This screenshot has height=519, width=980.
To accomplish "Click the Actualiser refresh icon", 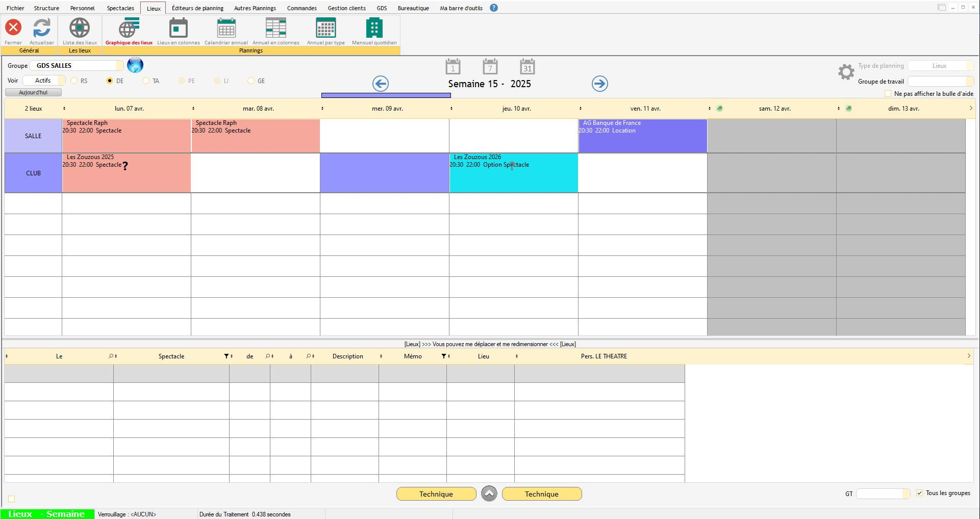I will tap(42, 29).
